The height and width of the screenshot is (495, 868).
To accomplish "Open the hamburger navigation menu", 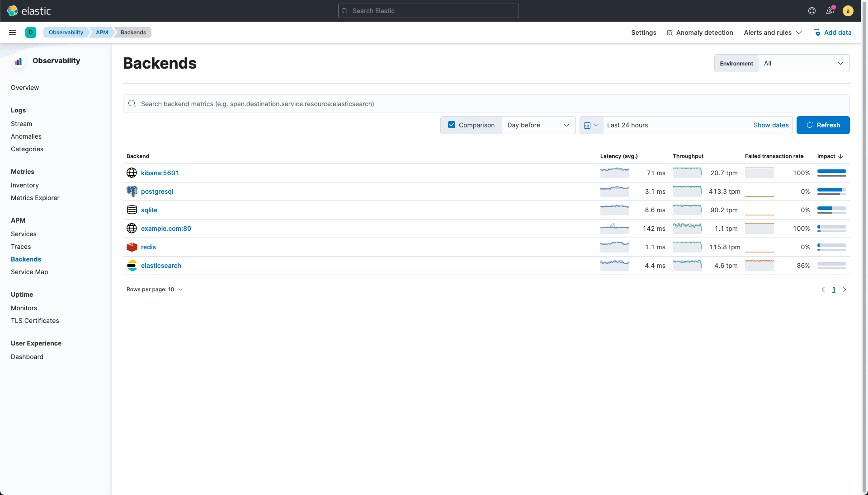I will point(12,32).
